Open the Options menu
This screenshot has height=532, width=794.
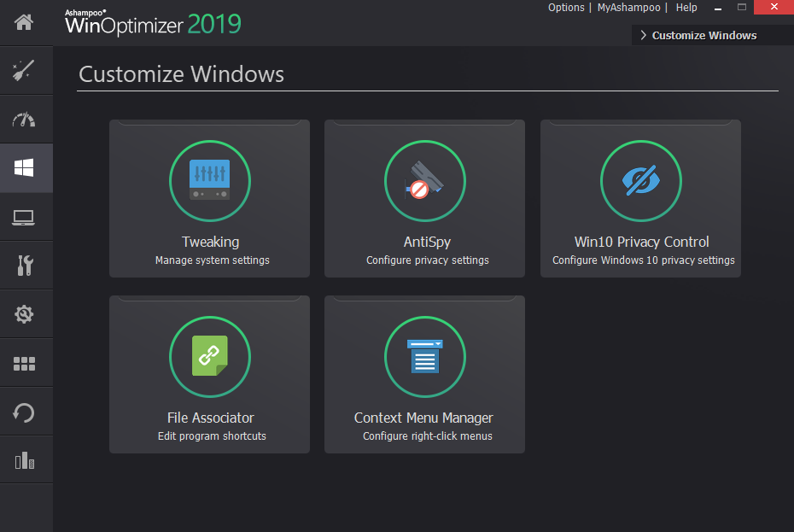(566, 8)
